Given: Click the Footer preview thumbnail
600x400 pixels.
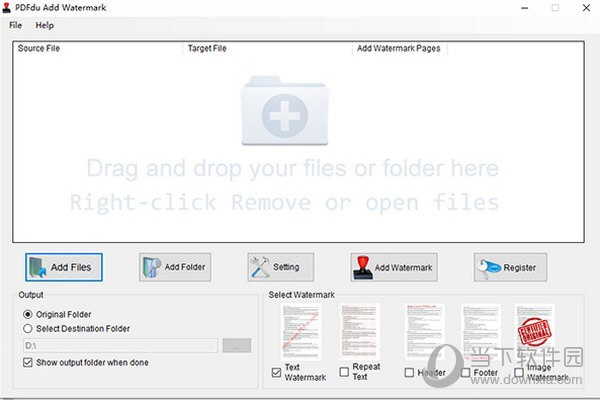Looking at the screenshot, I should (x=481, y=332).
